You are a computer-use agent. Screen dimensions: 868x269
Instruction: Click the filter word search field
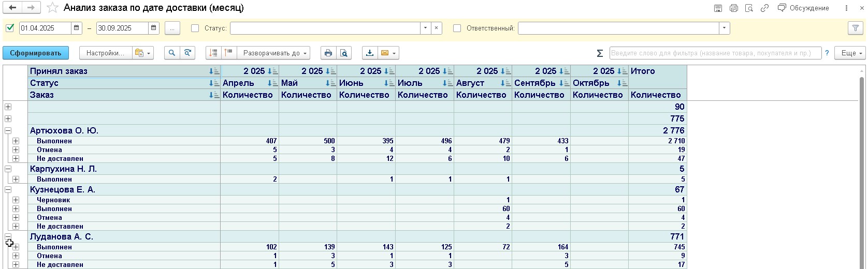[x=715, y=53]
